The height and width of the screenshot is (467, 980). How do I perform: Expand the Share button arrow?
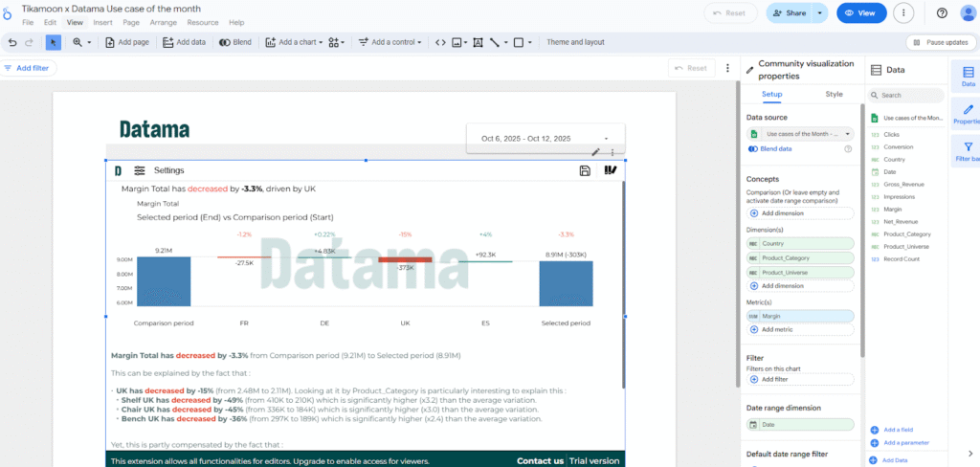(x=819, y=13)
